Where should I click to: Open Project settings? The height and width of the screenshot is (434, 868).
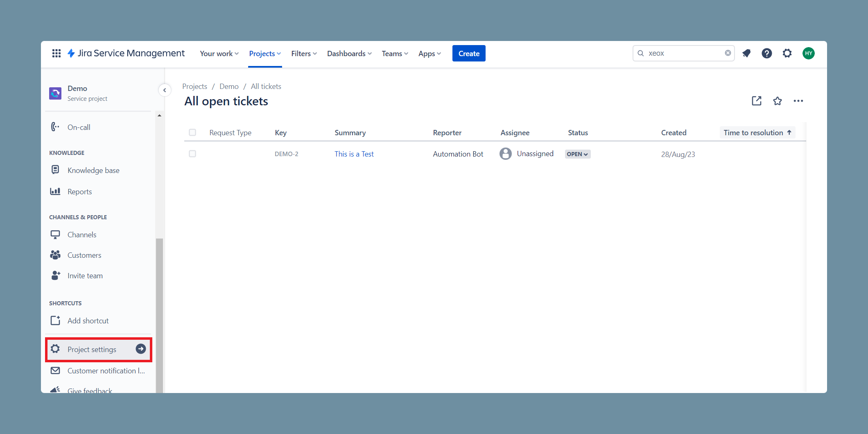coord(98,350)
